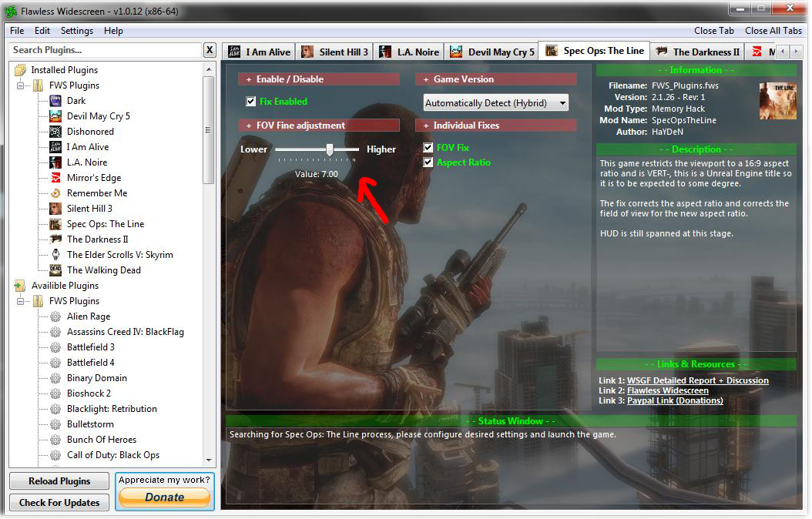Viewport: 812px width, 519px height.
Task: Click the Bunch Of Heroes gear icon
Action: tap(55, 440)
